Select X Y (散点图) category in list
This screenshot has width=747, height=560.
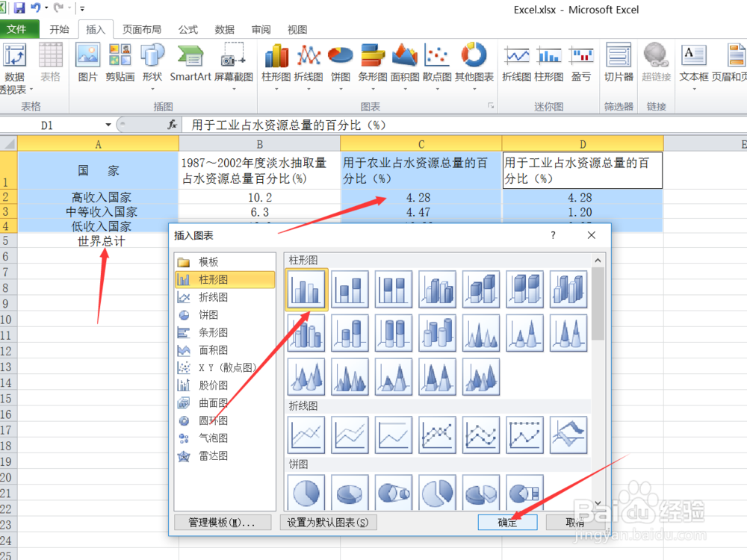click(x=225, y=367)
